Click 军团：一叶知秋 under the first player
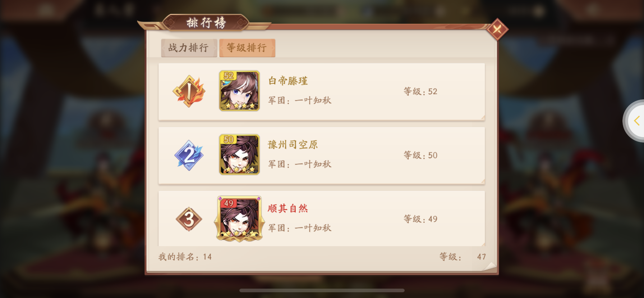644x298 pixels. (x=300, y=100)
